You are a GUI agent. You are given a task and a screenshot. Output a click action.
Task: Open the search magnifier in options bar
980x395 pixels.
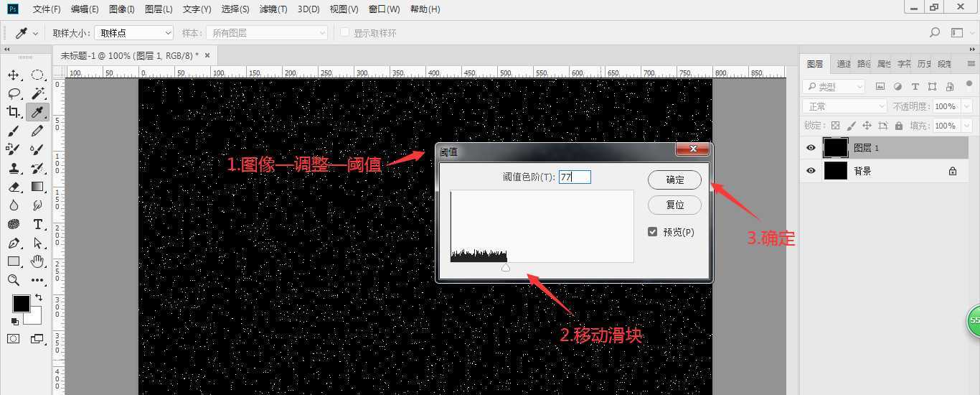(935, 32)
